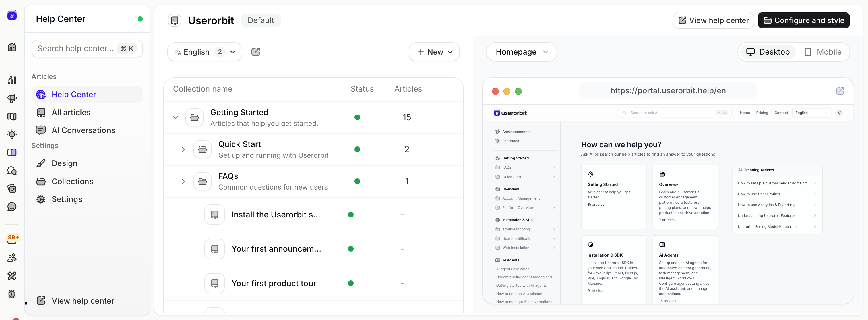Open Settings item in sidebar
This screenshot has height=320, width=868.
tap(87, 199)
